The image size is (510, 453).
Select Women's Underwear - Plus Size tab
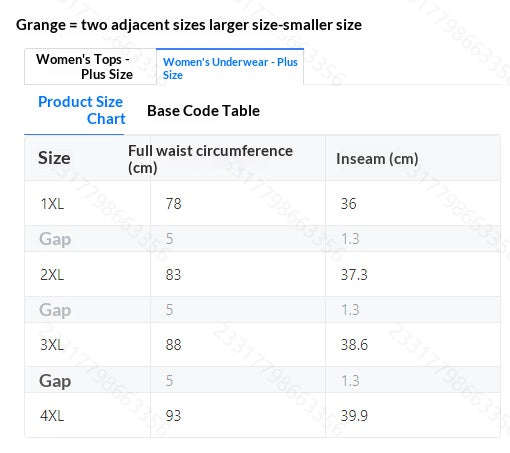pos(230,67)
